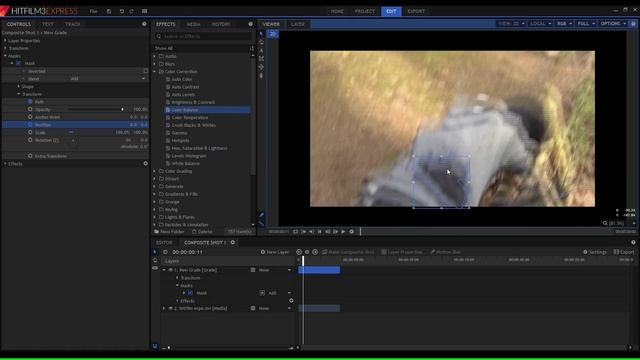Image resolution: width=640 pixels, height=360 pixels.
Task: Click the next keyframe button on the timeline toolbar
Action: (x=315, y=252)
